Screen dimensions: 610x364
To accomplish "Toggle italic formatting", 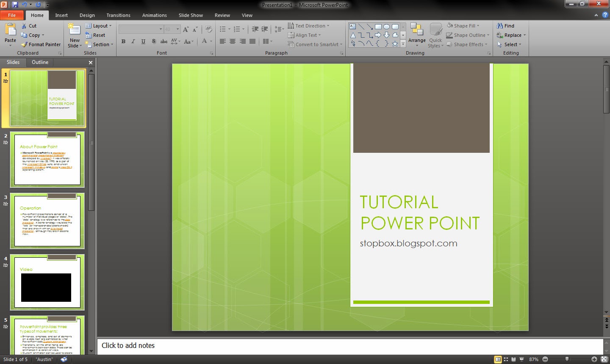I will click(x=133, y=41).
